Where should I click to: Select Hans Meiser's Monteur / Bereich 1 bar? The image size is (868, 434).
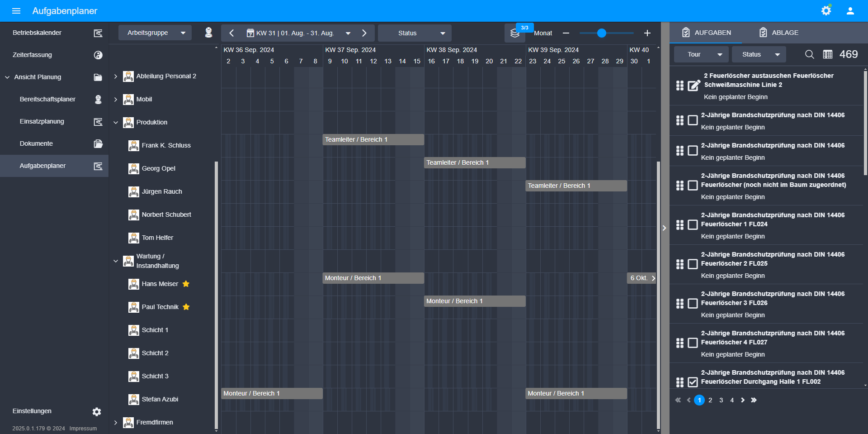pos(373,278)
